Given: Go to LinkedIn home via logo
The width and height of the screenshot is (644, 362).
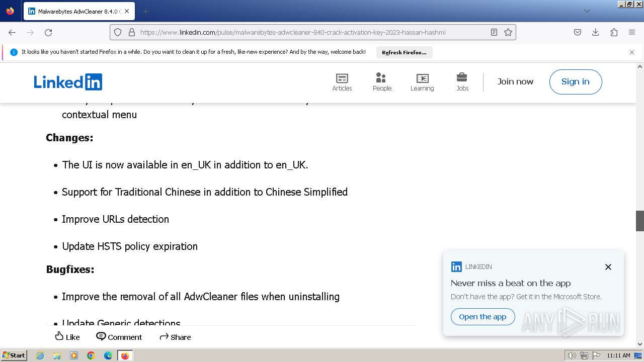Looking at the screenshot, I should click(x=68, y=82).
